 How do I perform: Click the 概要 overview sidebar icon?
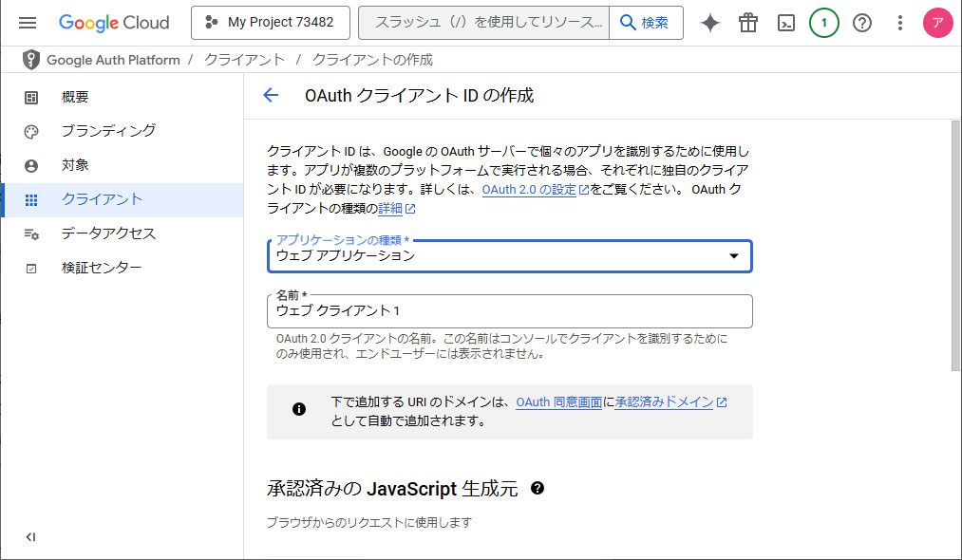31,98
